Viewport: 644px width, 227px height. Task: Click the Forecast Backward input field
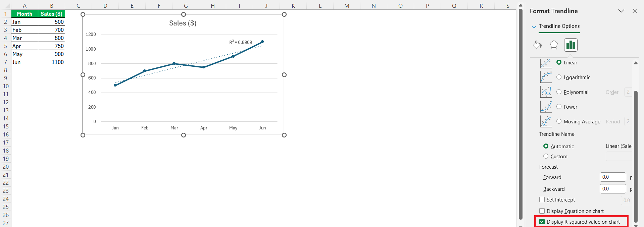click(613, 189)
